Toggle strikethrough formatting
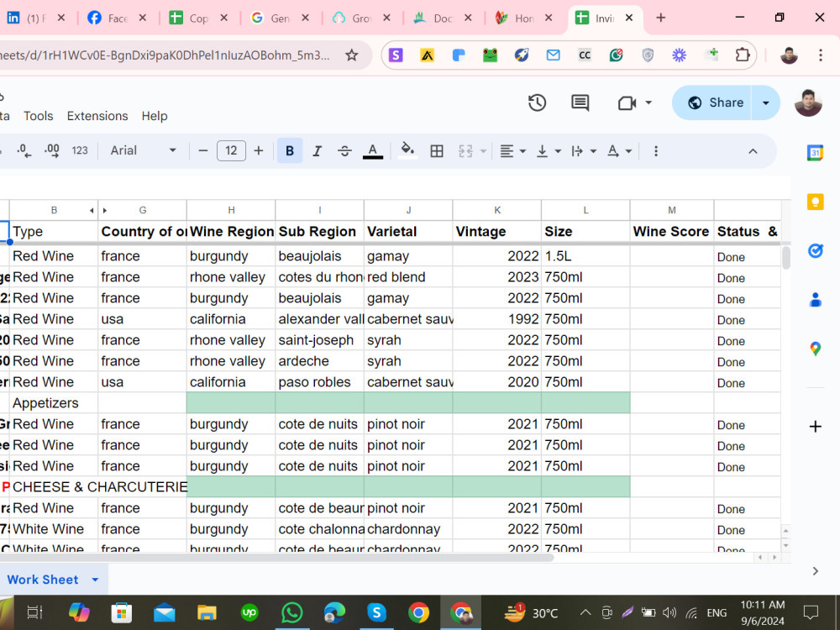Viewport: 840px width, 630px height. pyautogui.click(x=344, y=151)
